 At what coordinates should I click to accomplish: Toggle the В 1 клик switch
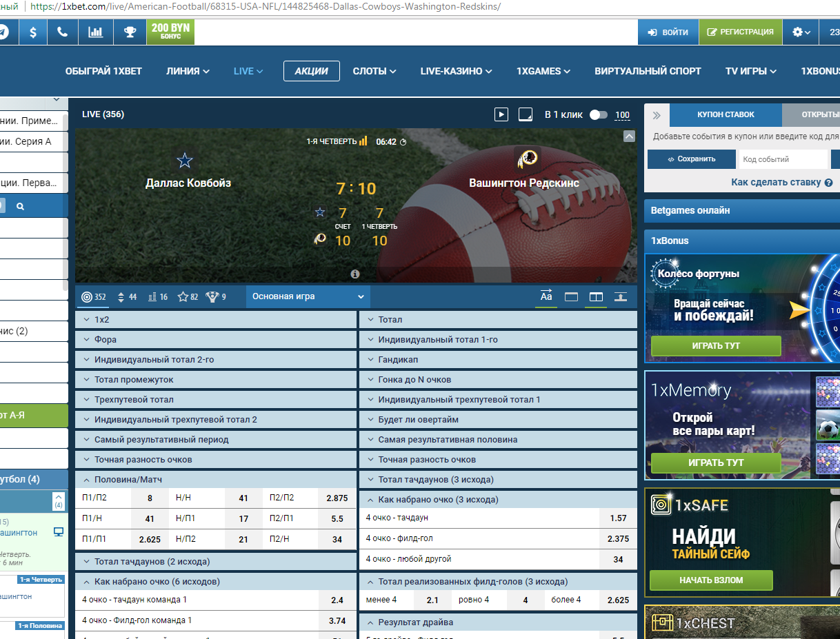[x=599, y=115]
